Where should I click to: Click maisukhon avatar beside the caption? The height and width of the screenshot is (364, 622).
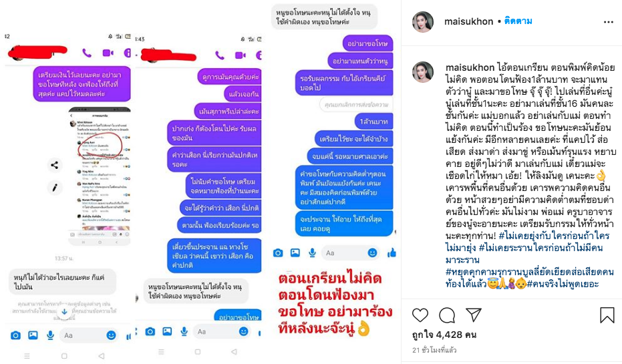click(x=423, y=71)
